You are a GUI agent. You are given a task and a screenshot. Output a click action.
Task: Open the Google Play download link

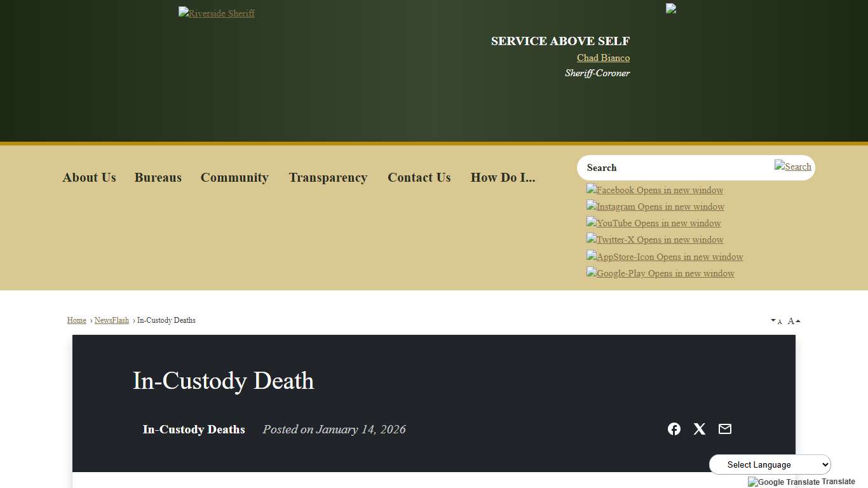[660, 273]
